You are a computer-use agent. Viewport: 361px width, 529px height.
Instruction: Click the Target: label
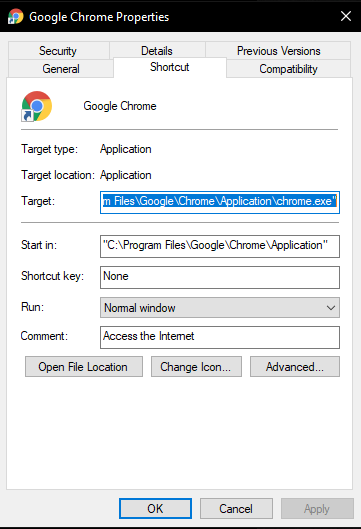tap(38, 201)
